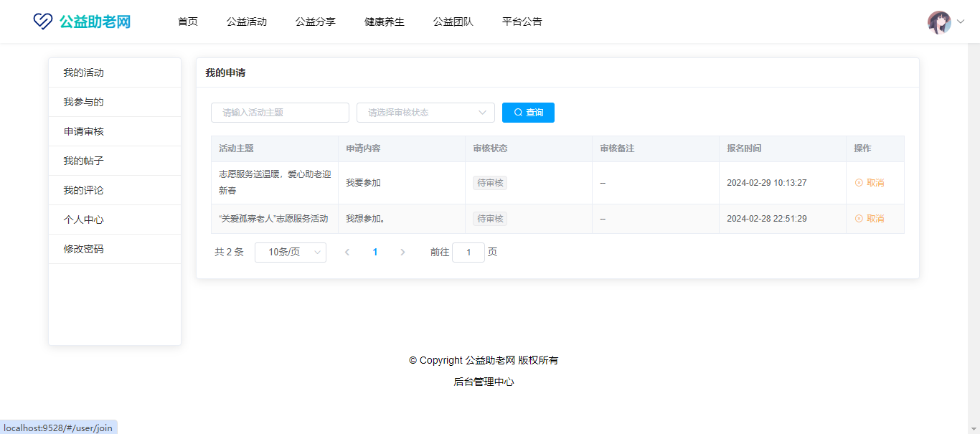Click the next page arrow
The height and width of the screenshot is (434, 980).
402,253
